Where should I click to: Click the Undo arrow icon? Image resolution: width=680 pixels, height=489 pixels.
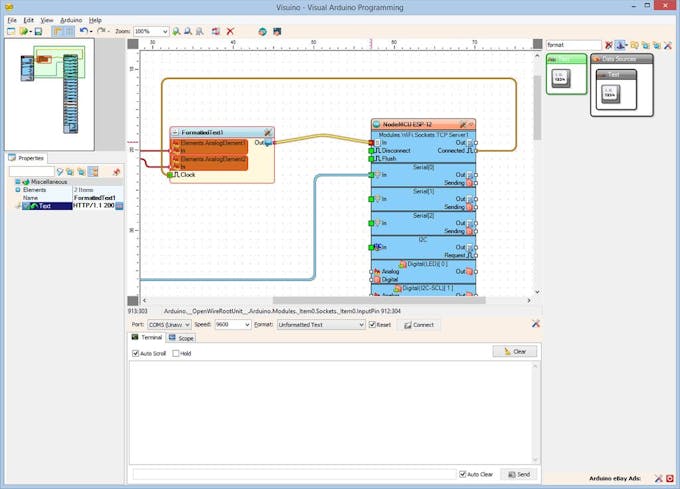point(84,31)
